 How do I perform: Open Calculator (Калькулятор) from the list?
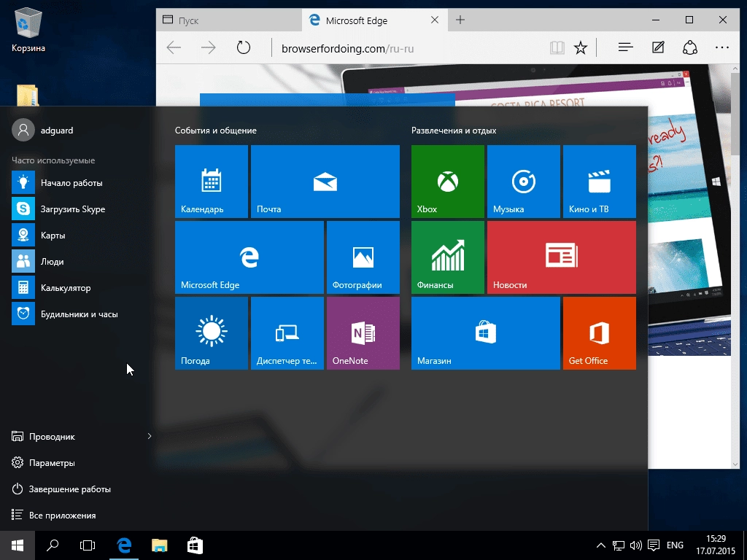coord(76,287)
